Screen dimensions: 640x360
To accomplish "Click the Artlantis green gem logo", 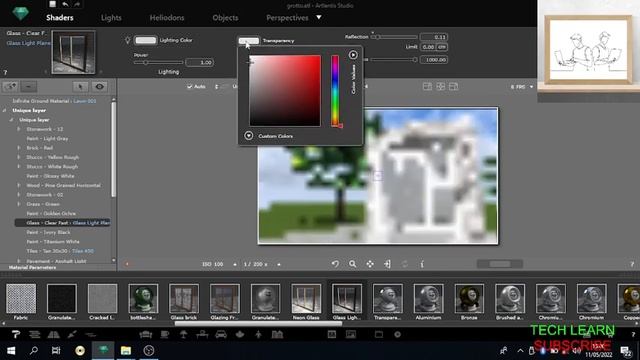I will coord(20,13).
